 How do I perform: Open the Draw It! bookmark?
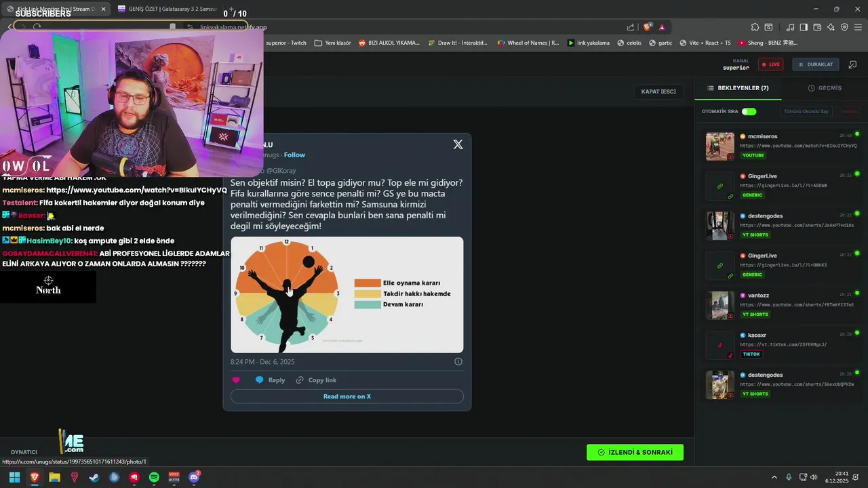click(x=458, y=43)
